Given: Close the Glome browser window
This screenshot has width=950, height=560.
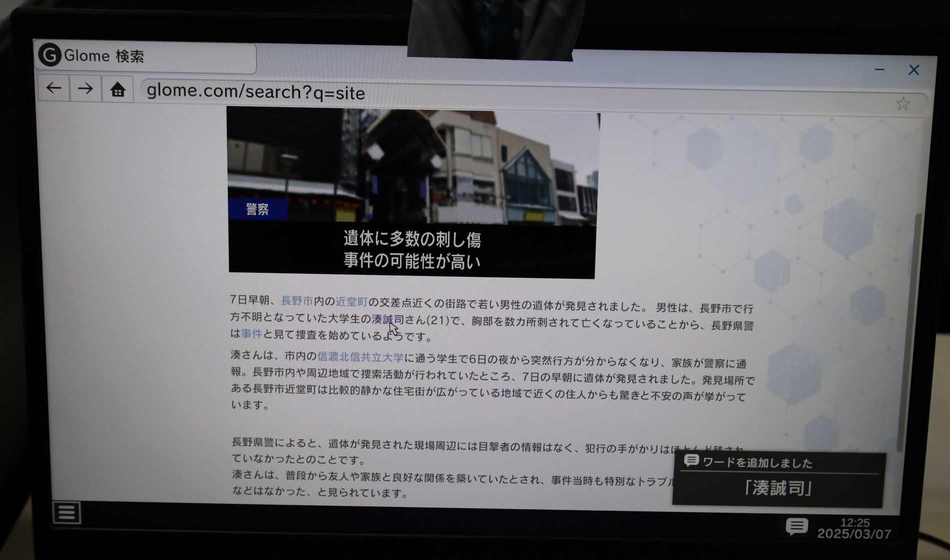Looking at the screenshot, I should coord(914,70).
